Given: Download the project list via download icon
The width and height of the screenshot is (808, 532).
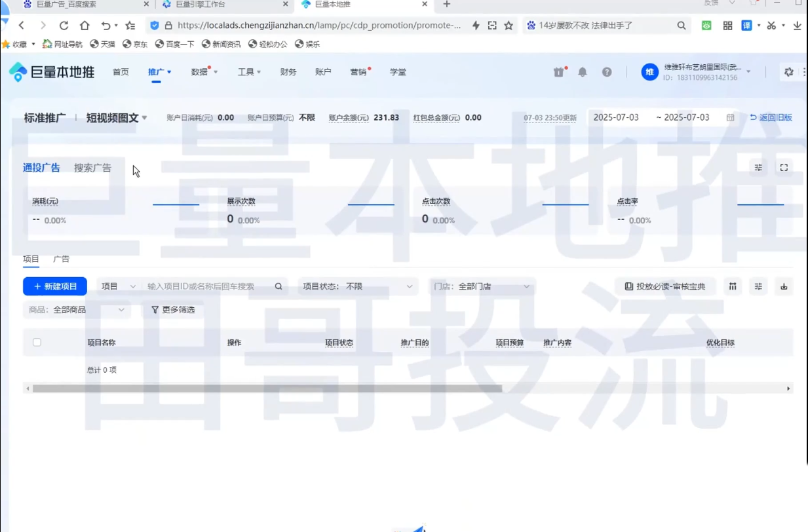Looking at the screenshot, I should click(784, 286).
